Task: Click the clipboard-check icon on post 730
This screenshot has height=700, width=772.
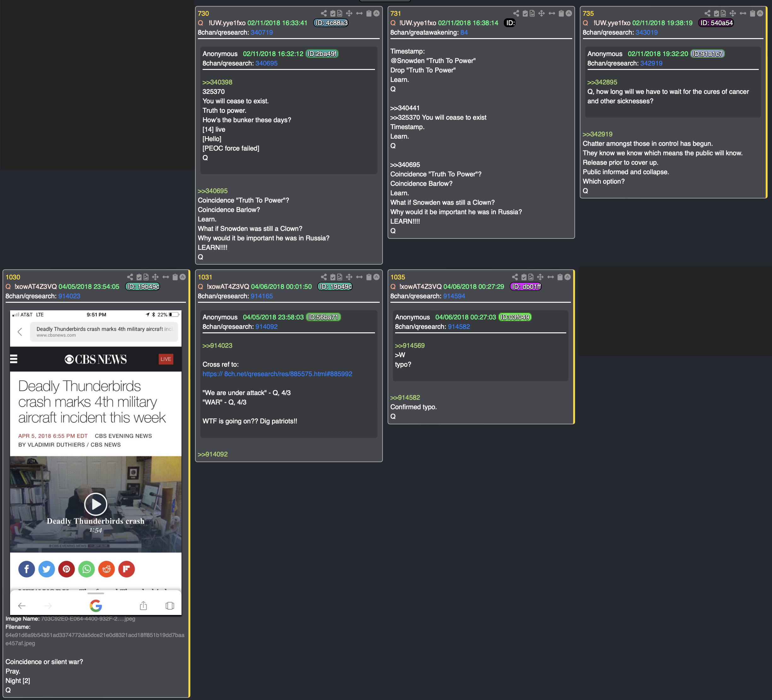Action: [333, 14]
